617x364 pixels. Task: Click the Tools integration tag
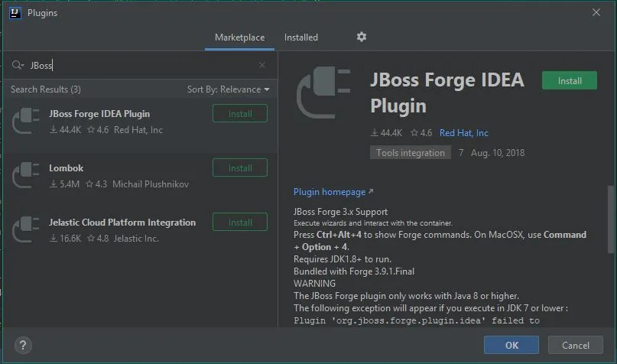point(411,153)
